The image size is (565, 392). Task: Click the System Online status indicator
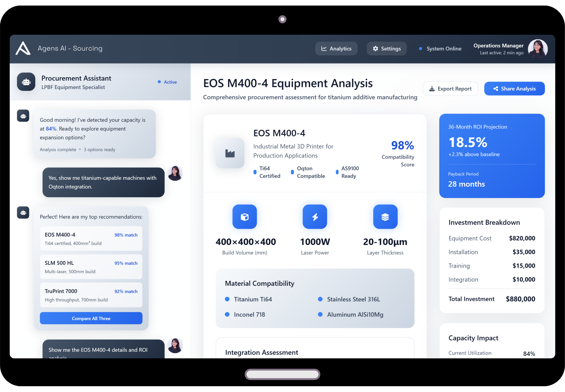[x=440, y=49]
